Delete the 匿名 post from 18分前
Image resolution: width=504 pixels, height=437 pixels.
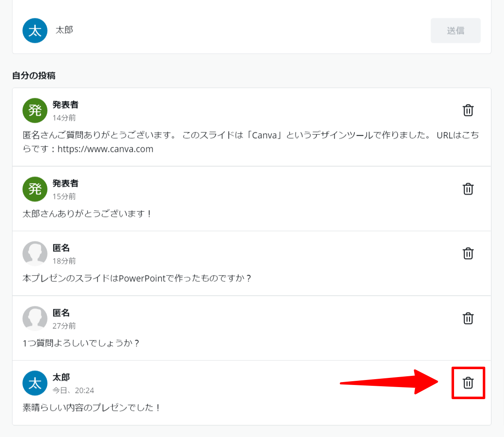click(x=468, y=253)
